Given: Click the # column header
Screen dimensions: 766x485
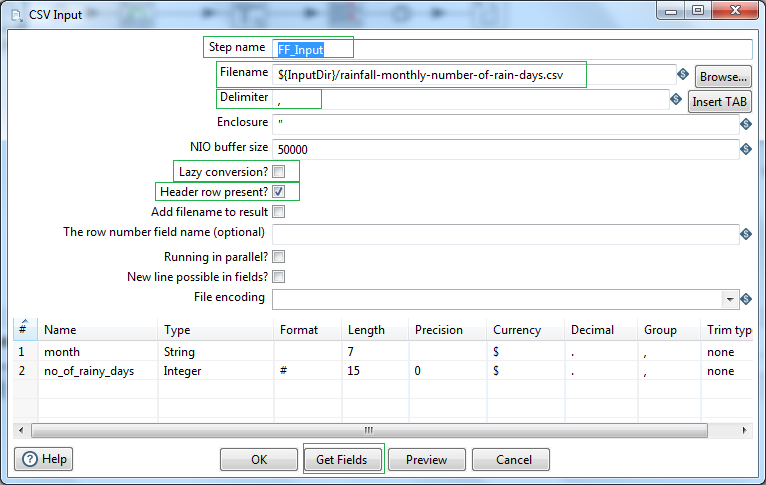Looking at the screenshot, I should tap(25, 330).
